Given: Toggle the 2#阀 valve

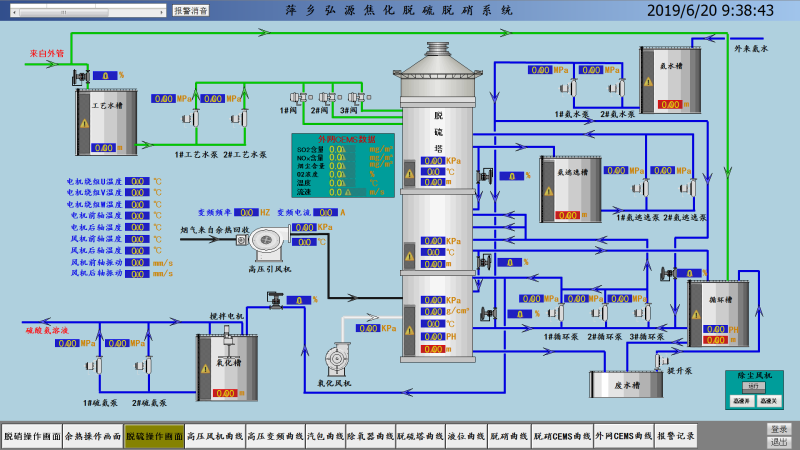Looking at the screenshot, I should (324, 96).
